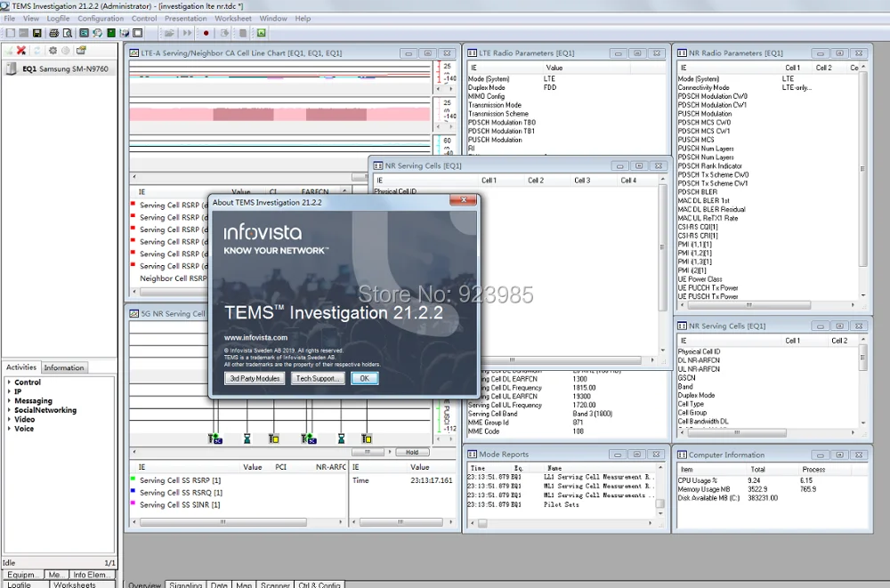Click the red record logfile button
Viewport: 890px width, 588px height.
[x=206, y=33]
